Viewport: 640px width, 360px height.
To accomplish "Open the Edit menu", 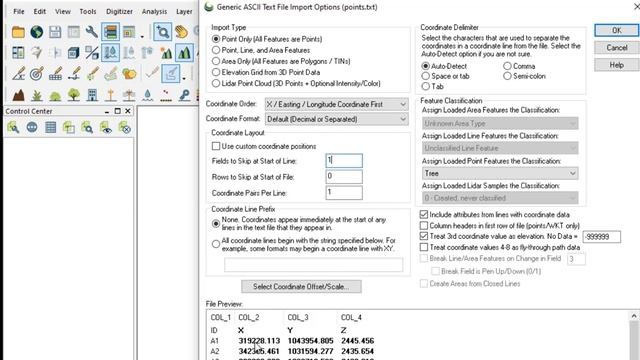I will click(x=40, y=11).
